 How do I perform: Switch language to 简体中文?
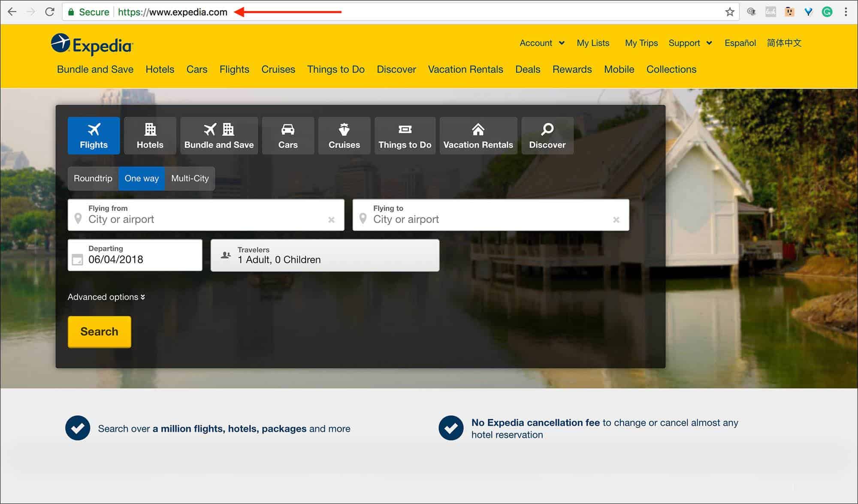784,43
